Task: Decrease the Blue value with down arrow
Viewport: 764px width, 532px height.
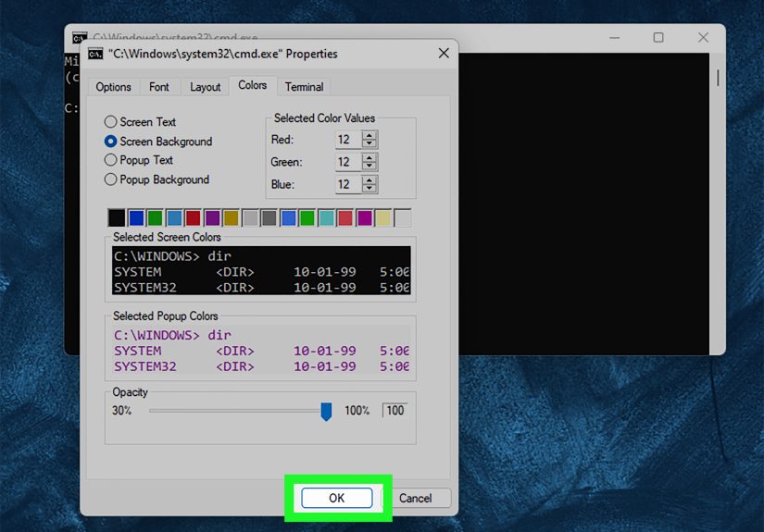Action: click(x=369, y=189)
